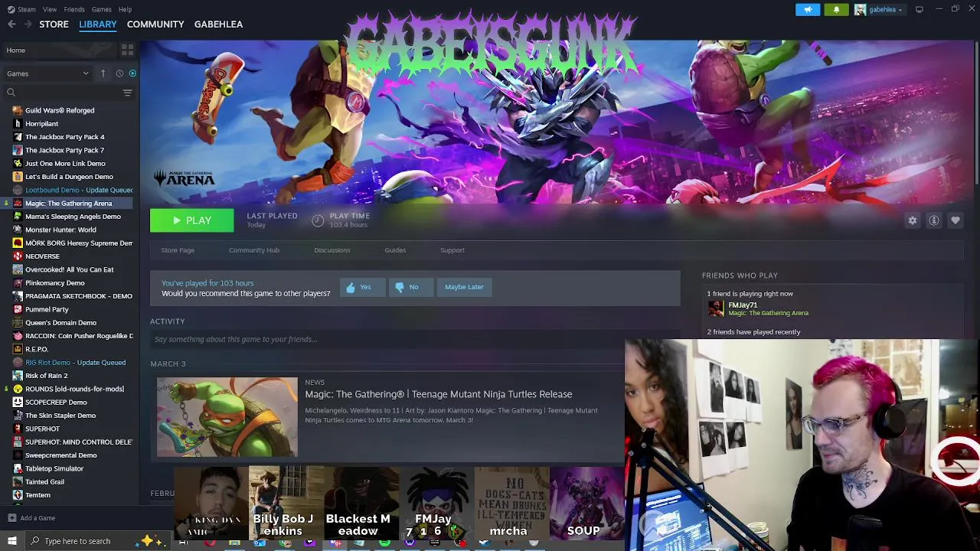Image resolution: width=980 pixels, height=551 pixels.
Task: Select Home in the library sidebar
Action: 60,51
